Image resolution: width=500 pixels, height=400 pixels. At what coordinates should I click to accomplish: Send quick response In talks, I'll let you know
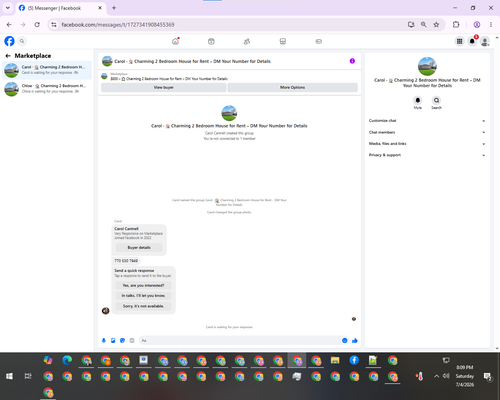tap(143, 296)
